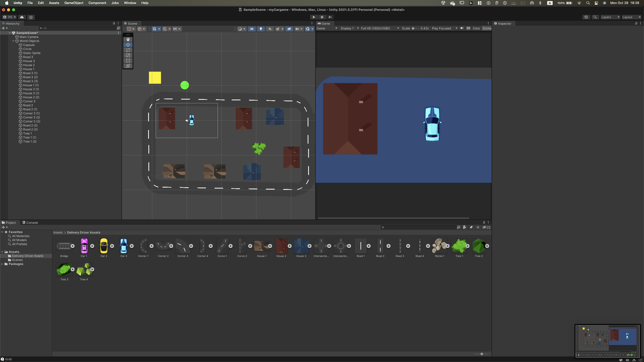
Task: Click the Step frame button
Action: click(330, 17)
